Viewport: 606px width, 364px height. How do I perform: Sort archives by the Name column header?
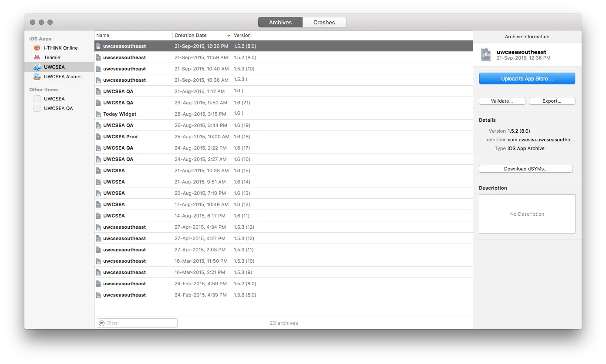(134, 35)
